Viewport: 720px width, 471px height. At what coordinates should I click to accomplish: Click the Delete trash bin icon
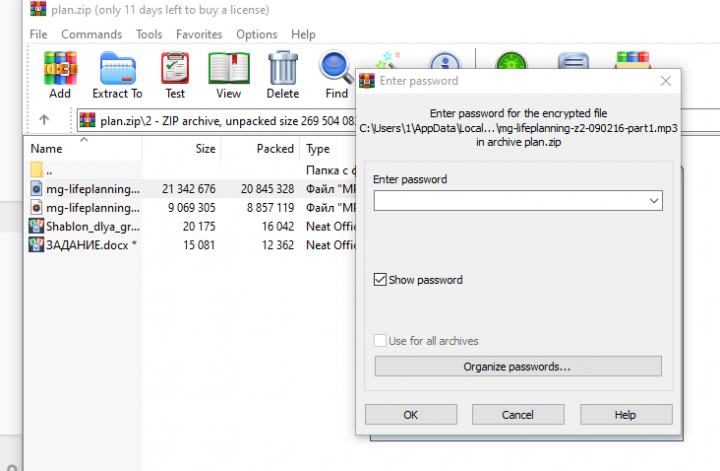283,74
